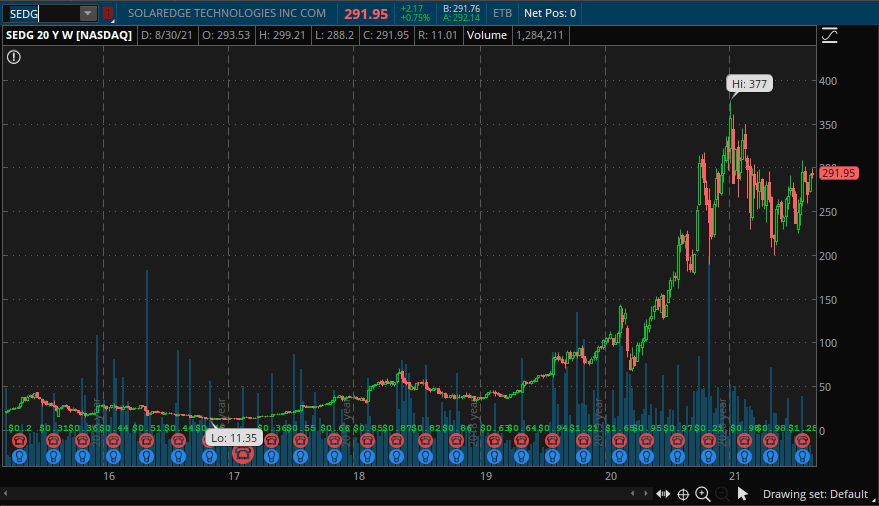Click the earnings phone icon under $0.95
The width and height of the screenshot is (879, 506).
(646, 441)
